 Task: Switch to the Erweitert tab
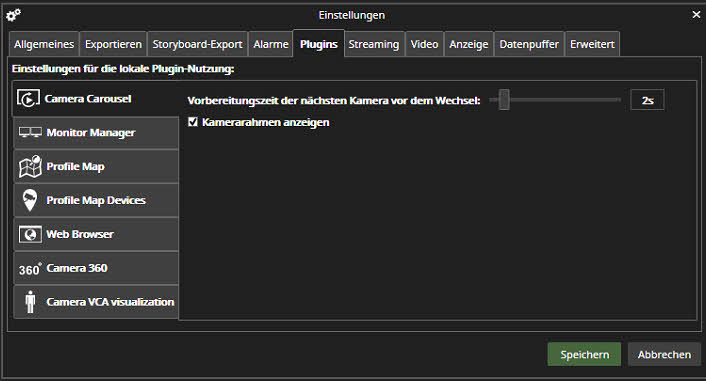(592, 44)
